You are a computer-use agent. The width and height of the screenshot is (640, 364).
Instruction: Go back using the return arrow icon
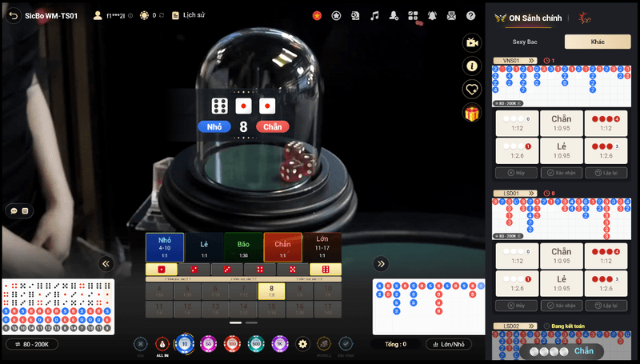pos(14,16)
